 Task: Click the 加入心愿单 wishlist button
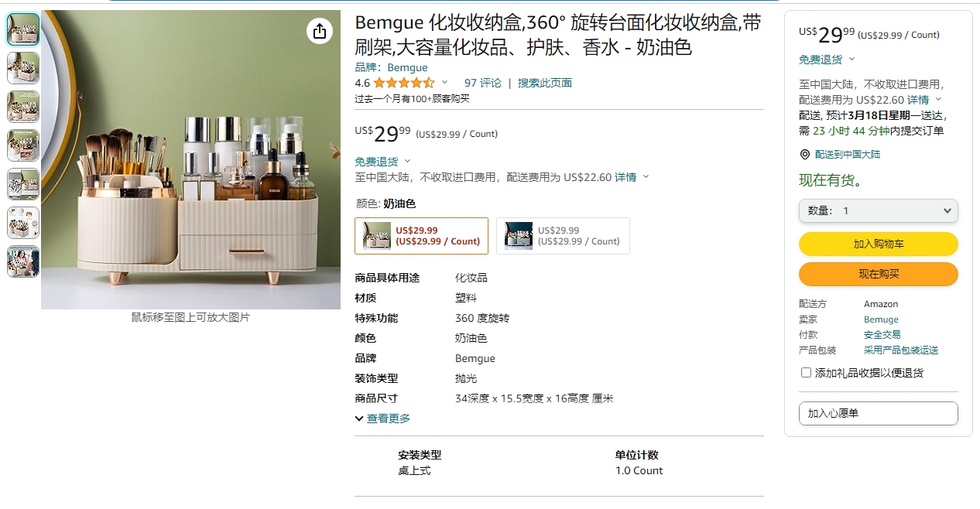879,413
